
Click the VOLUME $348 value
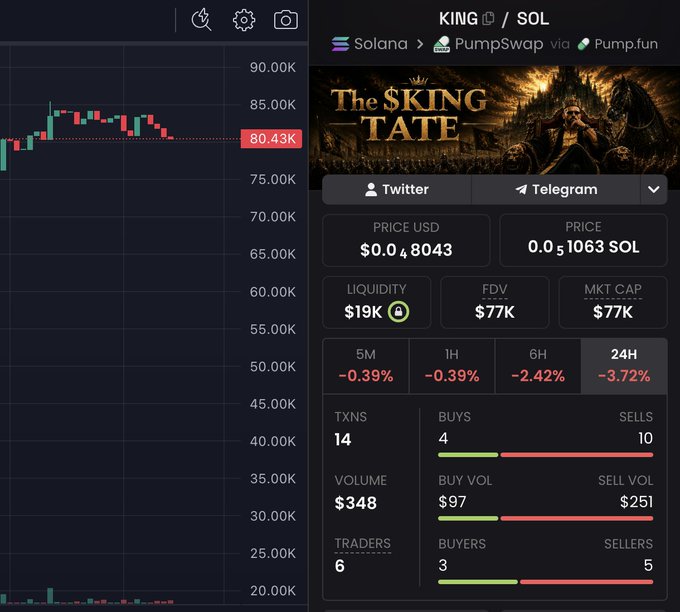[356, 503]
